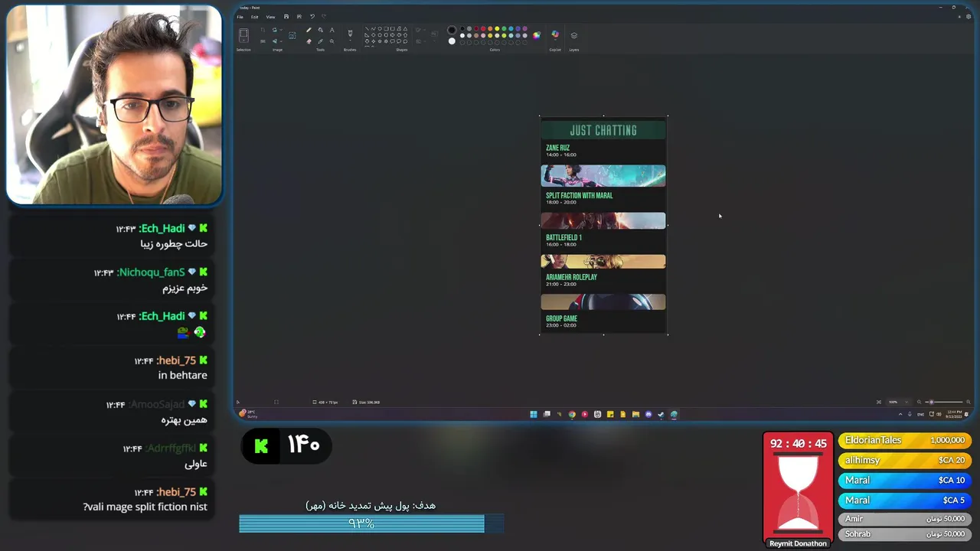Open File Explorer folder from taskbar
The width and height of the screenshot is (980, 551).
[635, 414]
